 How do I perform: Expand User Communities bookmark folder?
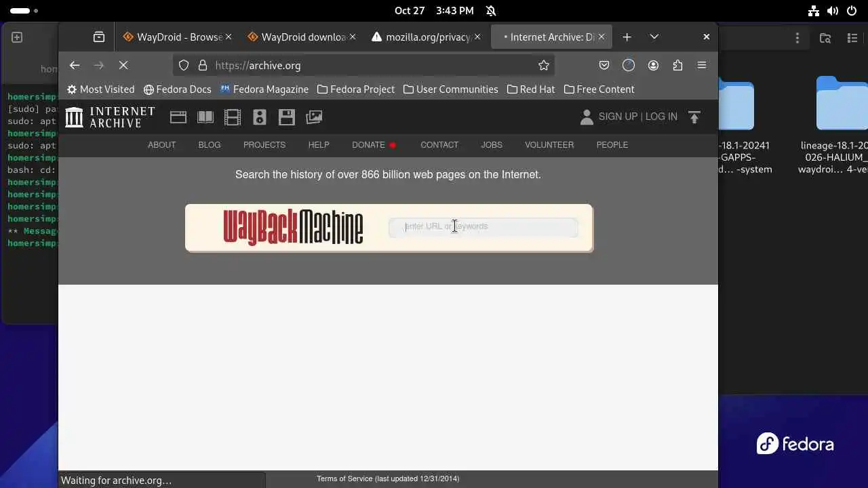[450, 89]
